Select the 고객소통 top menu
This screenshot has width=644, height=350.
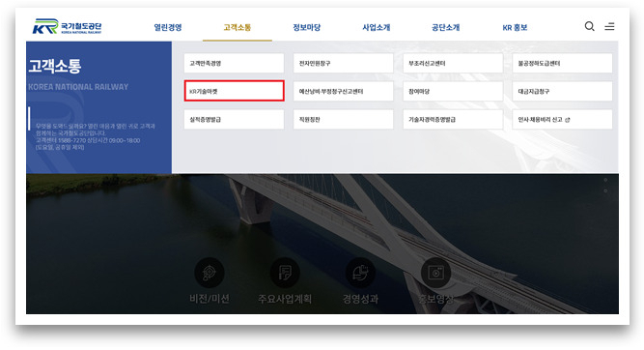pos(237,28)
